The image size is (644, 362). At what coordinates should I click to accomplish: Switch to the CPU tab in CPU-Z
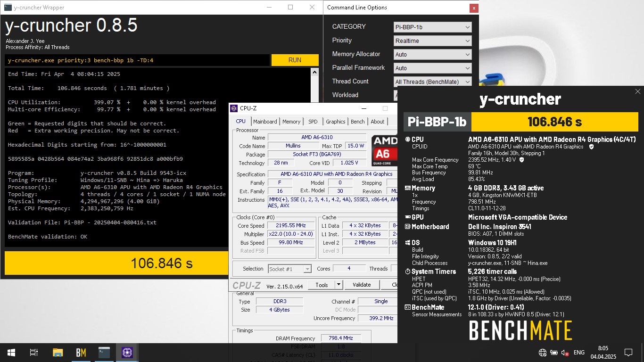240,122
